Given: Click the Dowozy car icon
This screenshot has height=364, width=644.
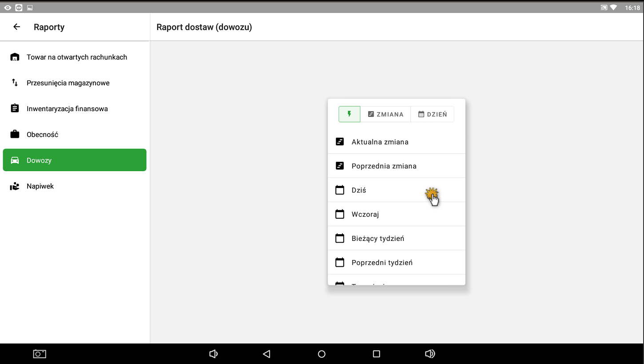Looking at the screenshot, I should (x=15, y=160).
